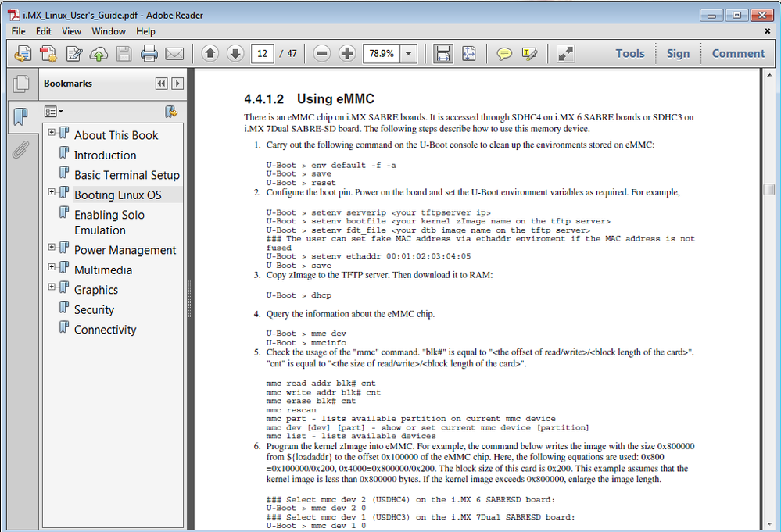Click the page number field
The width and height of the screenshot is (781, 532).
tap(263, 53)
